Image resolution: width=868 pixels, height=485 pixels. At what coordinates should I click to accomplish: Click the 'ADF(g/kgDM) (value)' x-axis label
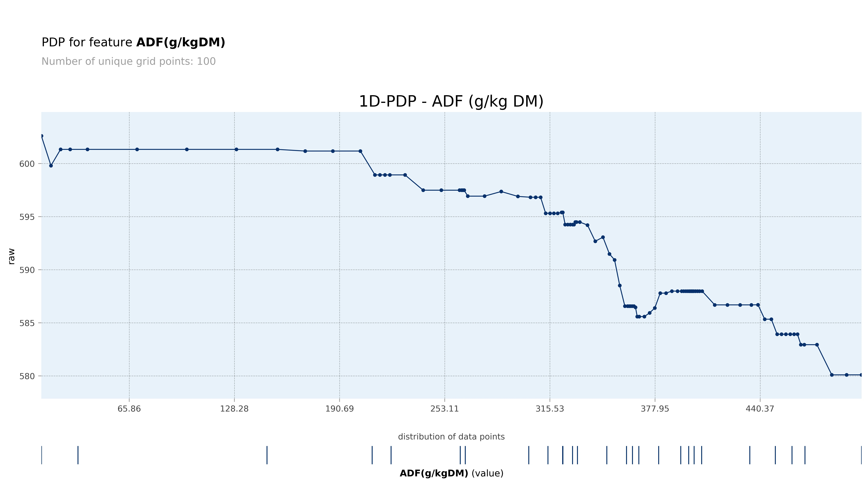pyautogui.click(x=451, y=473)
